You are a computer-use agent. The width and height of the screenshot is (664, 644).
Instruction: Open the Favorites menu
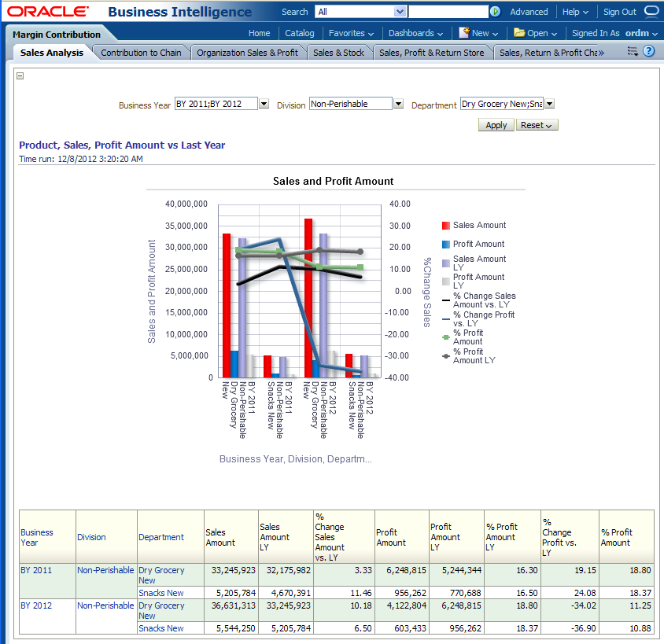tap(351, 33)
